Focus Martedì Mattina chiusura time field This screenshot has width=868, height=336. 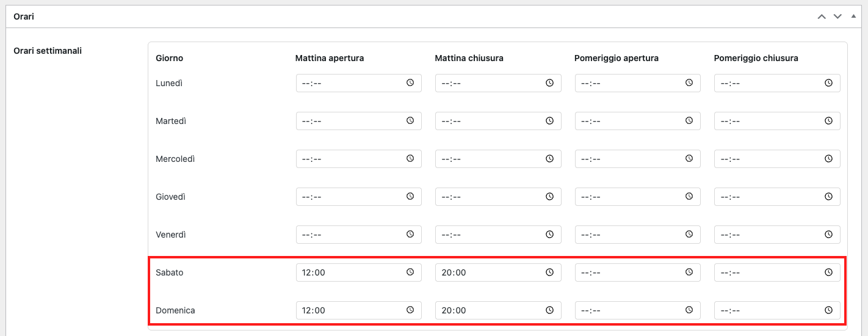498,121
